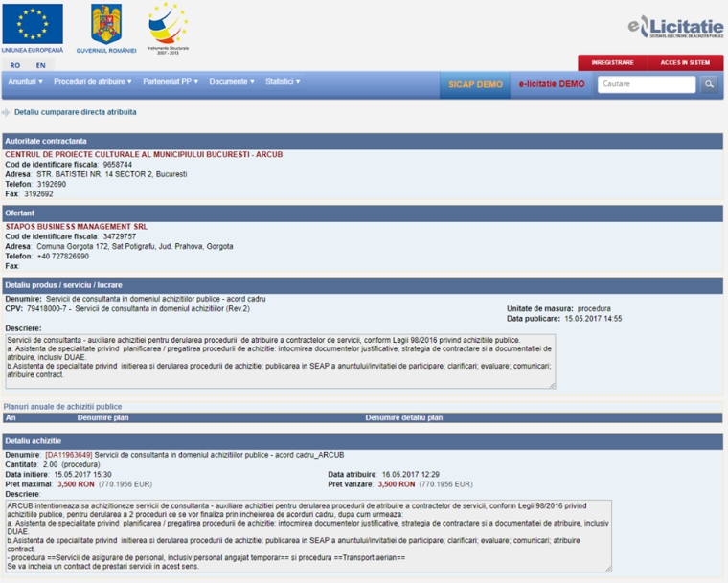The height and width of the screenshot is (583, 728).
Task: Click the Planuri anuale de achizitii publice label
Action: [x=62, y=407]
